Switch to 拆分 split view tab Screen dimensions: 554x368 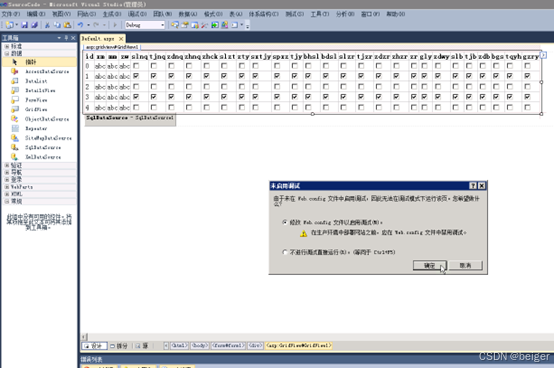point(119,346)
